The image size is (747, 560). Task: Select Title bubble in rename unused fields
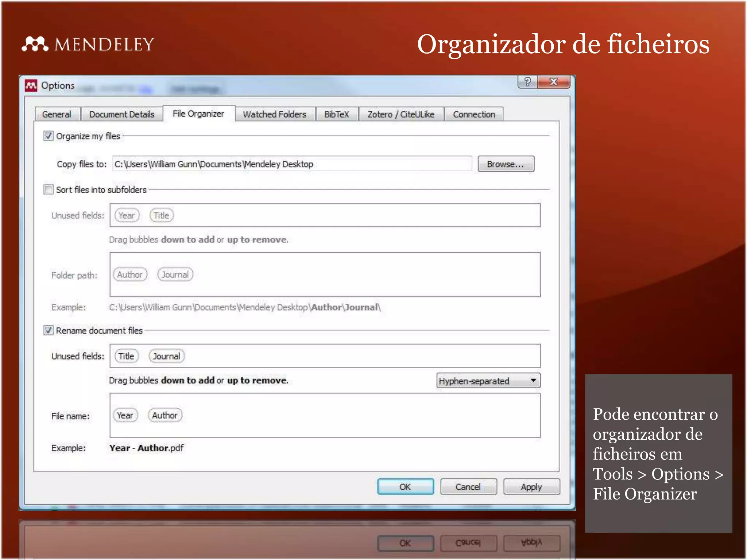(127, 356)
